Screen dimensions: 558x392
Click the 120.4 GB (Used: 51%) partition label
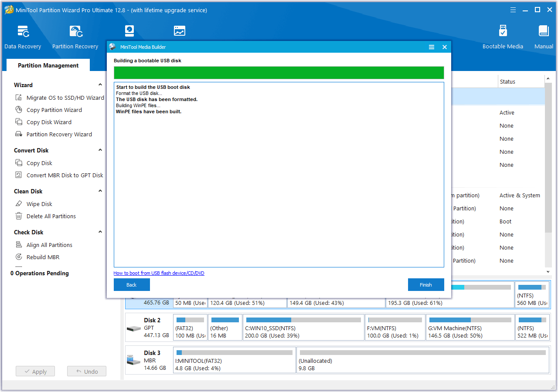237,303
